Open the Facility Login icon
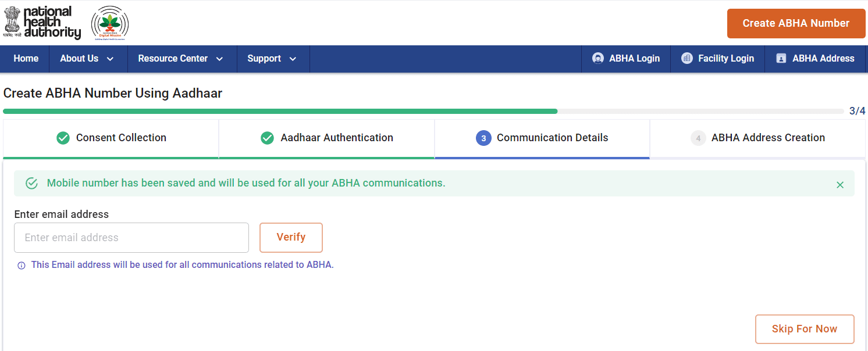This screenshot has width=868, height=351. click(689, 58)
